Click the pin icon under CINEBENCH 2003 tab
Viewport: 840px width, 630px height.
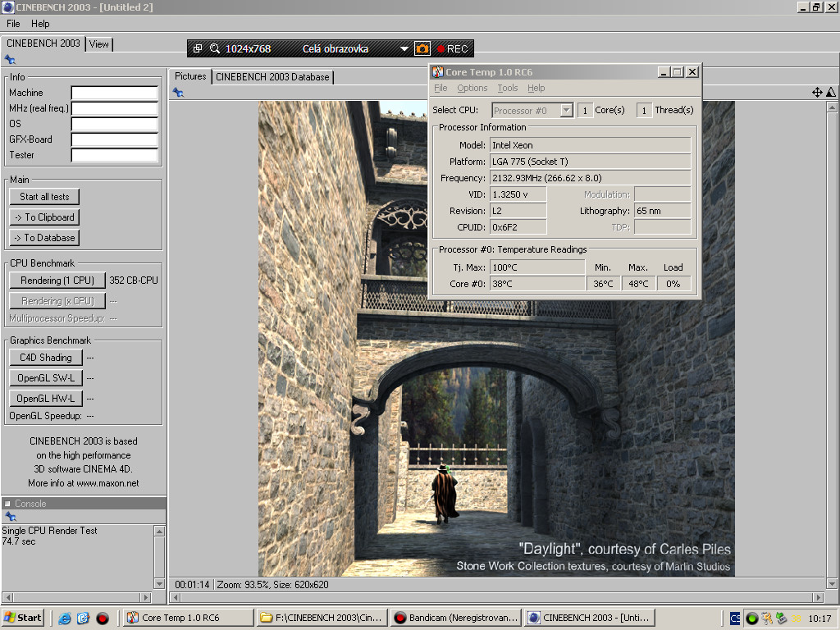click(x=10, y=59)
